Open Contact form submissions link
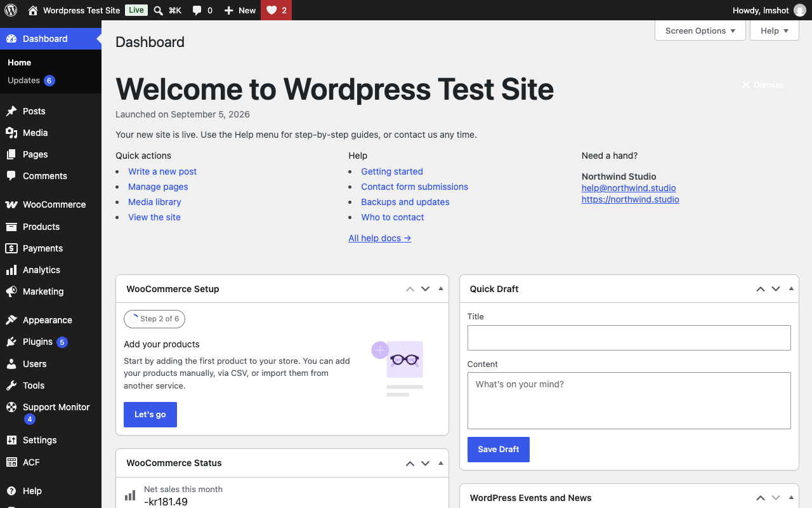This screenshot has height=508, width=812. pos(415,187)
